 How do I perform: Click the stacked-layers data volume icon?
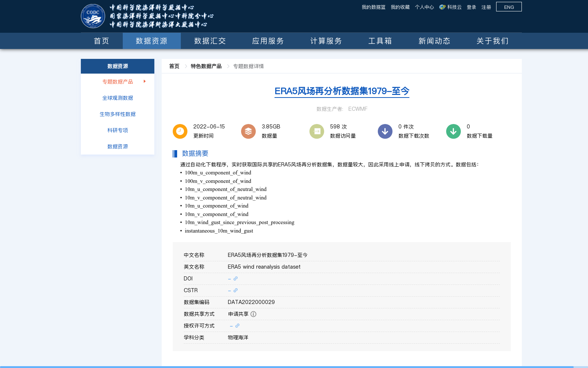pos(248,131)
